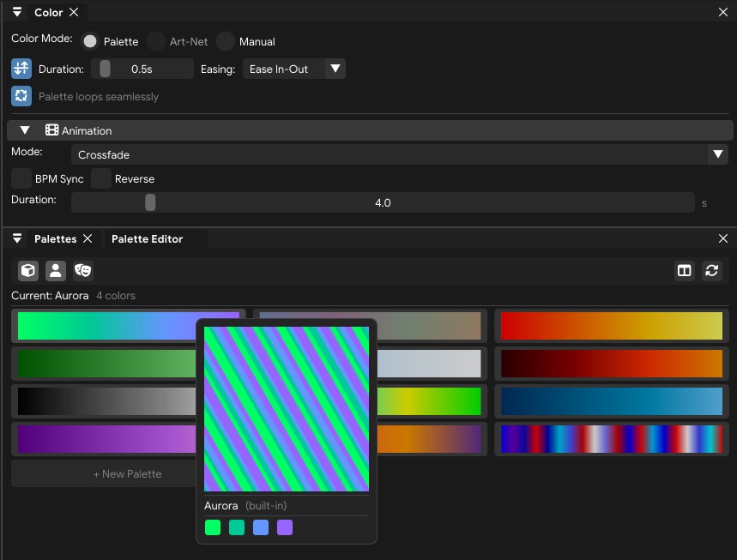Screen dimensions: 737x560
Task: Close the Color tab
Action: 74,12
